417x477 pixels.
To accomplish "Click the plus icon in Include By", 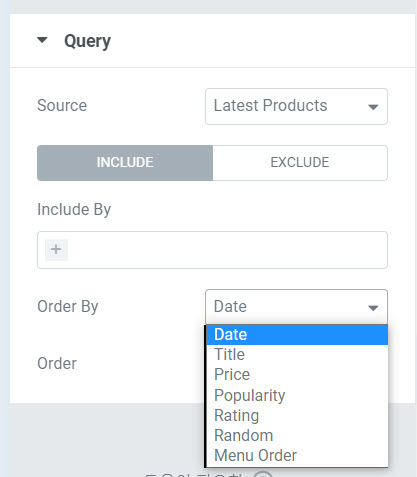I will (x=56, y=249).
